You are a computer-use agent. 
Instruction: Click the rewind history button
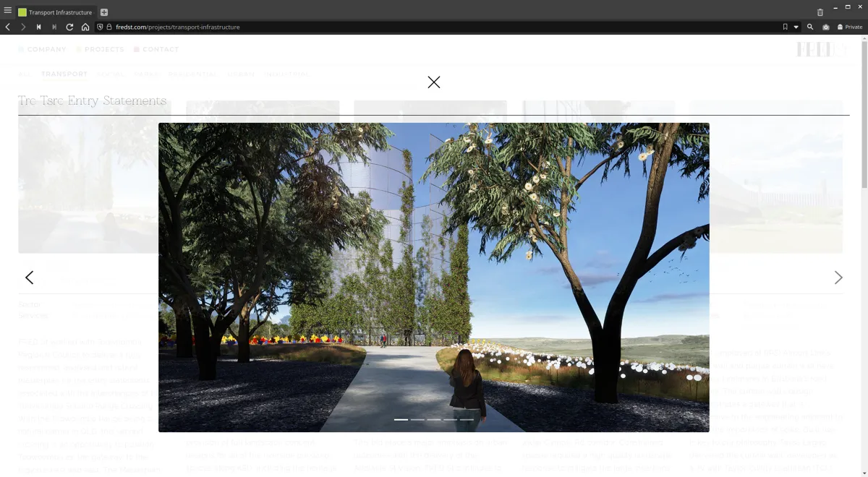coord(38,27)
